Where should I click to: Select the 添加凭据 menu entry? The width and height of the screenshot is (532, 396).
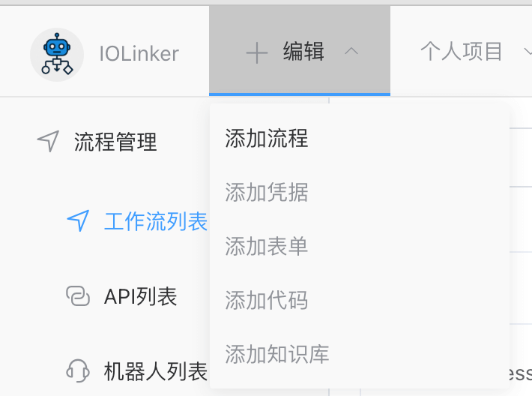(267, 193)
